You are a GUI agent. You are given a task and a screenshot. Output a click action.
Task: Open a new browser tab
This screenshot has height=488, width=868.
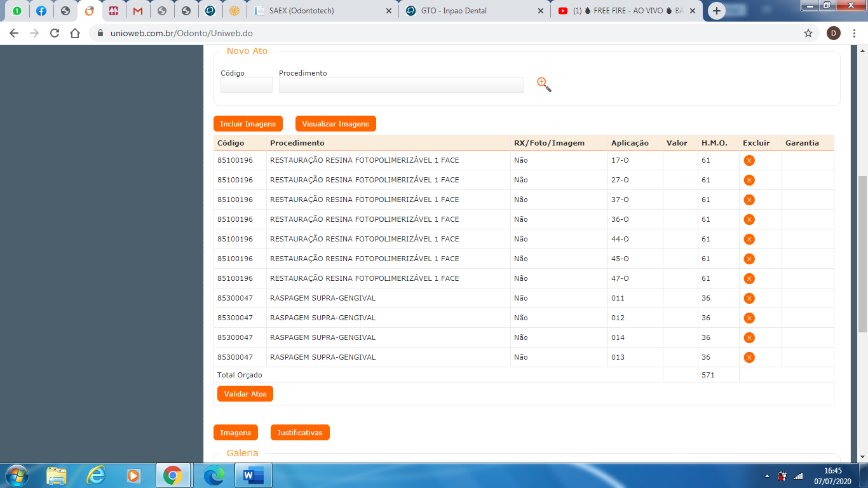pos(717,11)
